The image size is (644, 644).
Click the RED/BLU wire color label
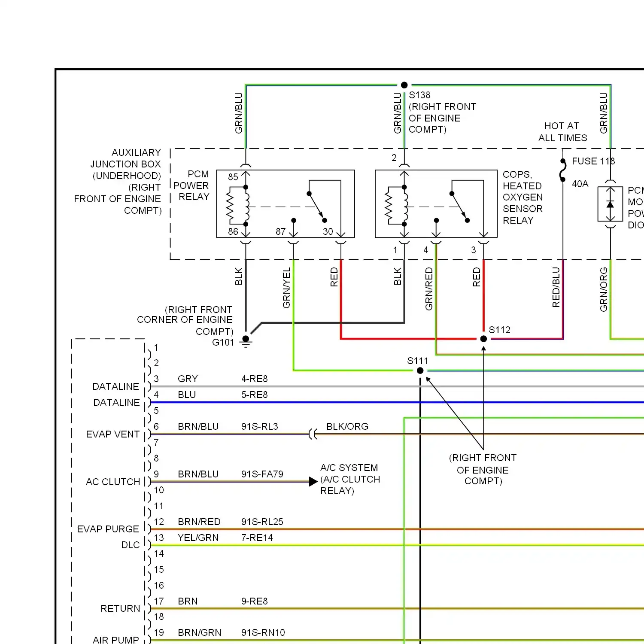click(x=556, y=287)
